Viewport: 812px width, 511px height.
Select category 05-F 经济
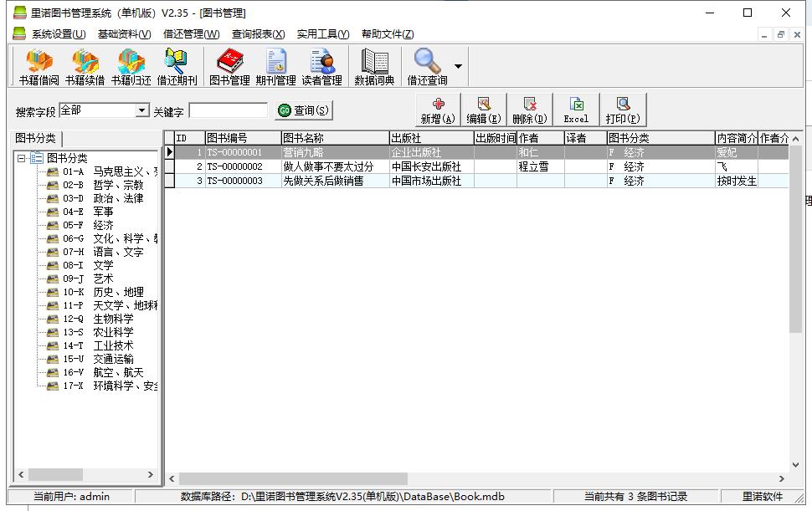88,226
